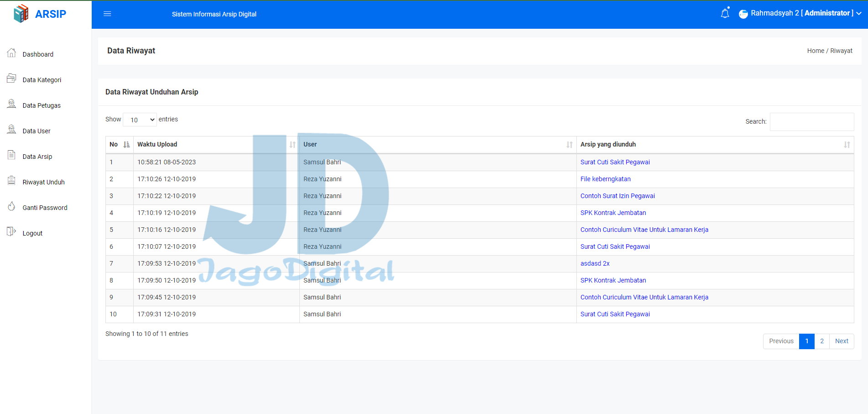Click the Next pagination button
This screenshot has height=414, width=868.
(x=841, y=341)
